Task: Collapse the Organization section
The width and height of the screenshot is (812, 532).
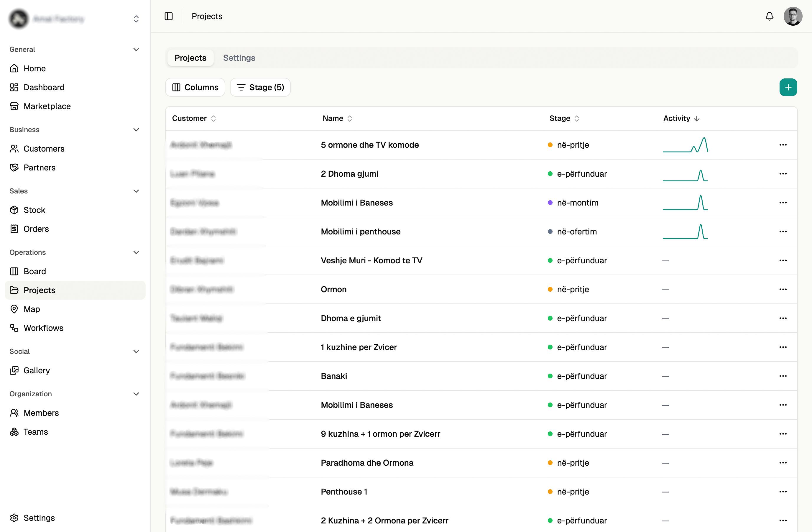Action: tap(136, 394)
